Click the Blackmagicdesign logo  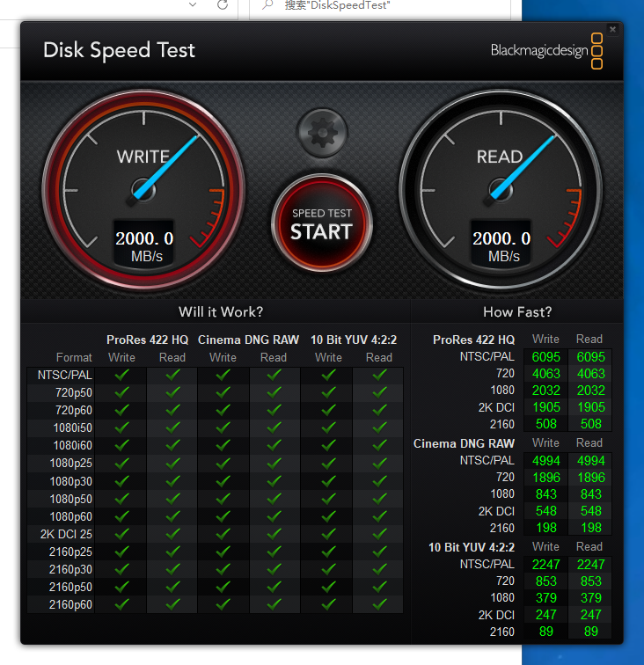pyautogui.click(x=546, y=51)
